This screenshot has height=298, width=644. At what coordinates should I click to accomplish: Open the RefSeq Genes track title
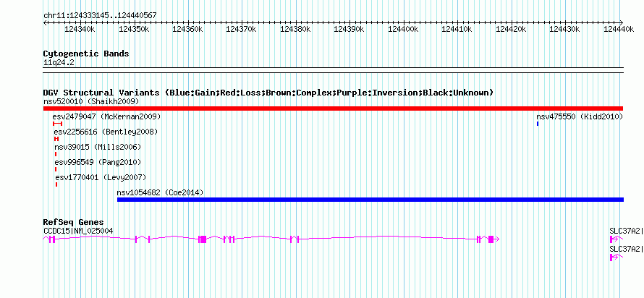73,223
